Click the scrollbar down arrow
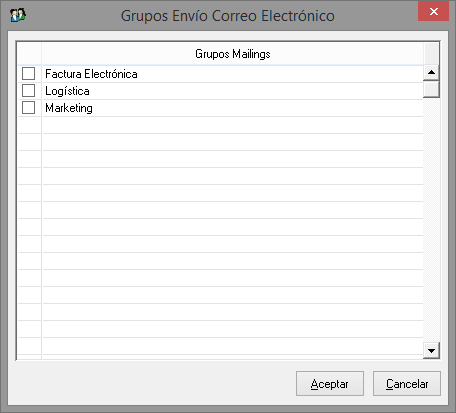The width and height of the screenshot is (456, 413). coord(431,351)
